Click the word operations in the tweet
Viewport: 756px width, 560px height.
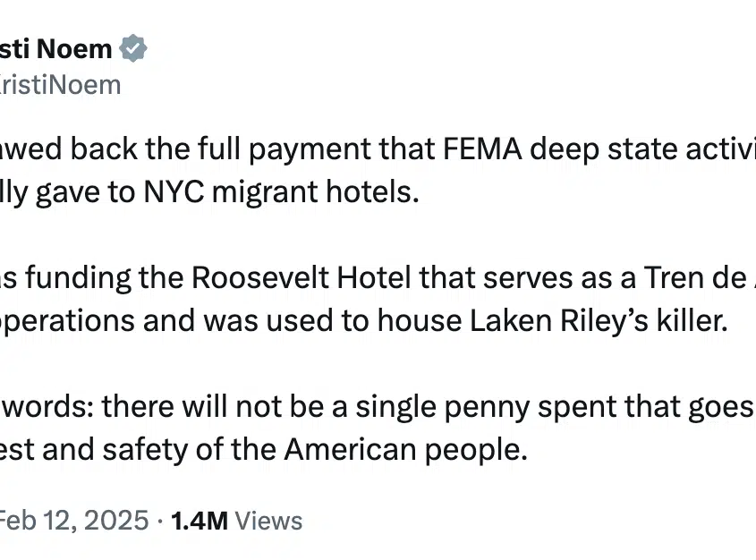(x=67, y=321)
